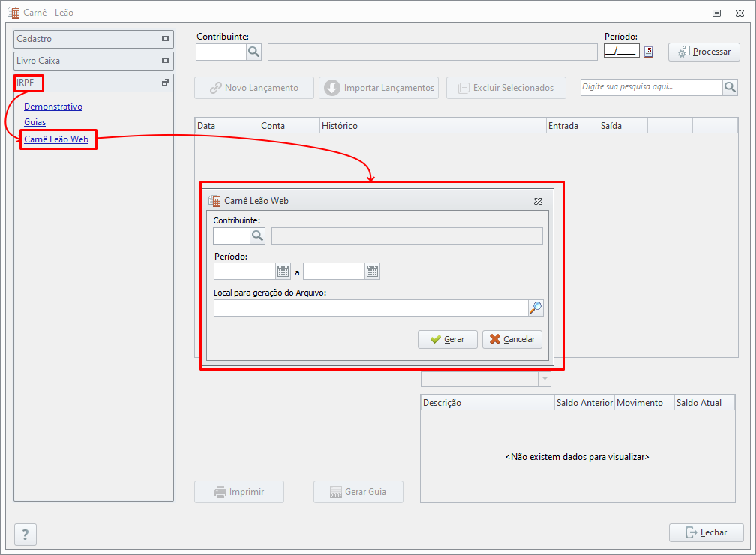Open the end date calendar picker
This screenshot has height=555, width=756.
pos(372,271)
